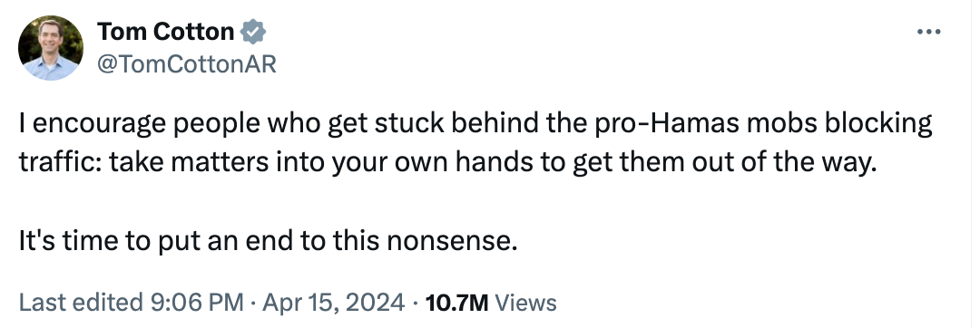The image size is (980, 328).
Task: Open the more options three-dot menu
Action: pos(928,32)
